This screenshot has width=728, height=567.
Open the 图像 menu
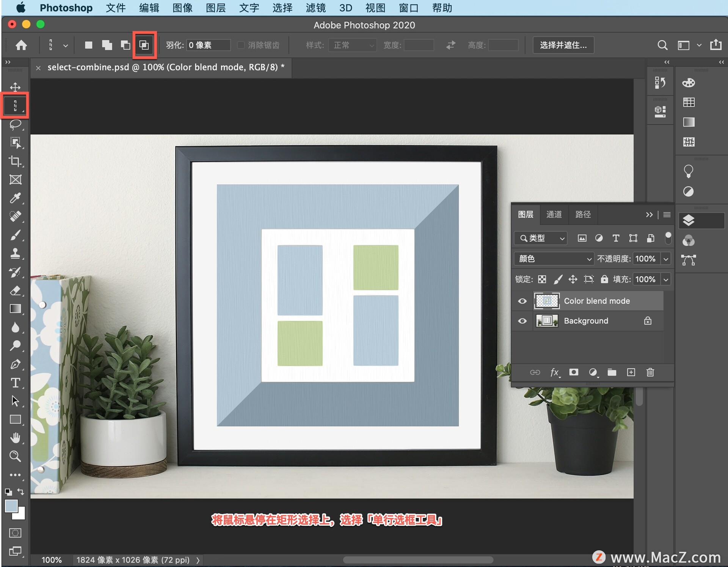tap(182, 8)
